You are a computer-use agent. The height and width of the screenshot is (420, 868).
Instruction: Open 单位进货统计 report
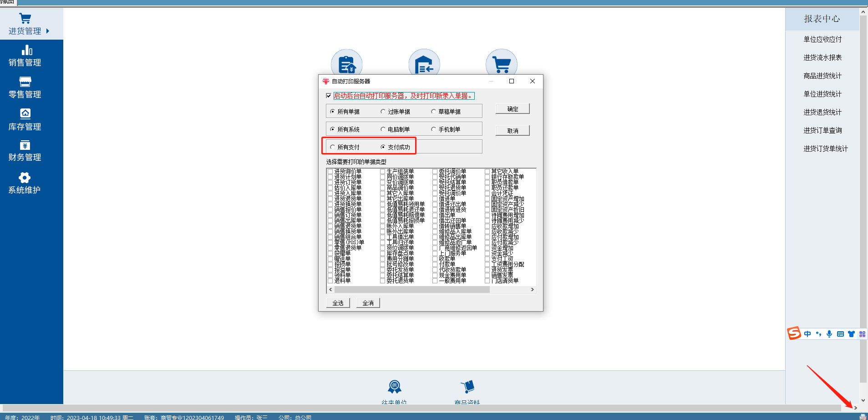(822, 94)
